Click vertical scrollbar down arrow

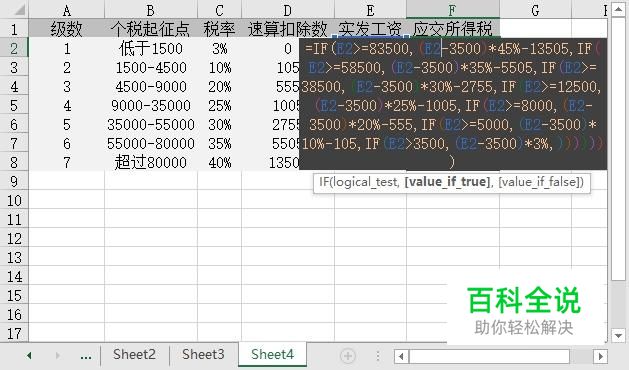(618, 335)
